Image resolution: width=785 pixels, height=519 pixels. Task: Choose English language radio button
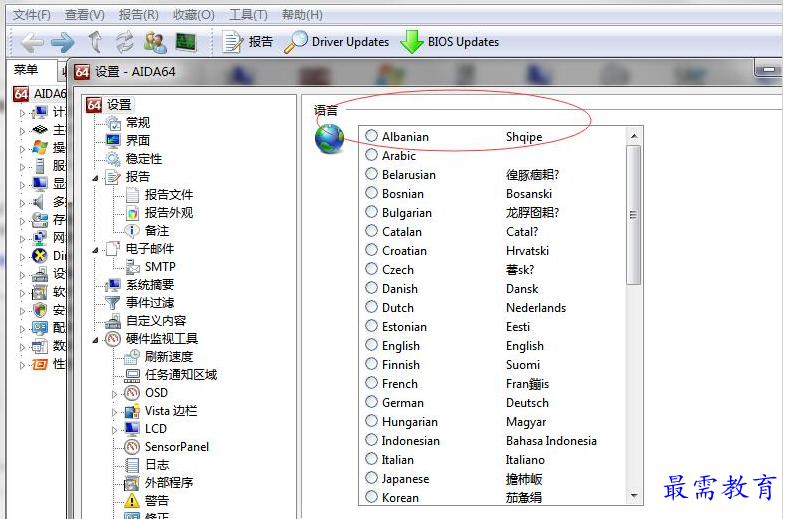371,345
